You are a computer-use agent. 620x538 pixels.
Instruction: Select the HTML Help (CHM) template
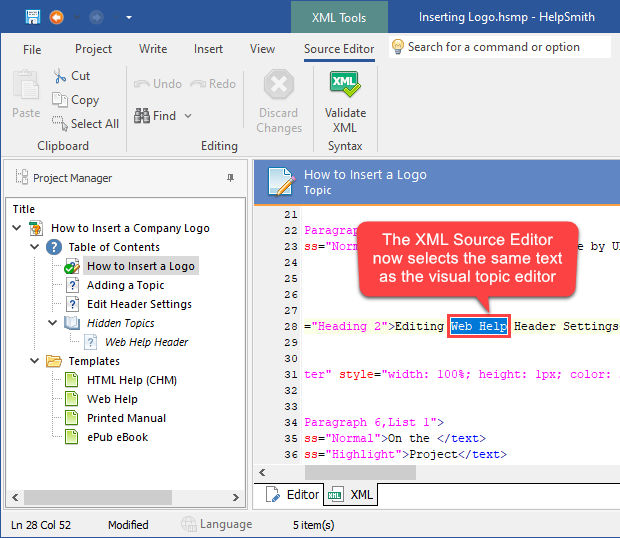point(132,380)
